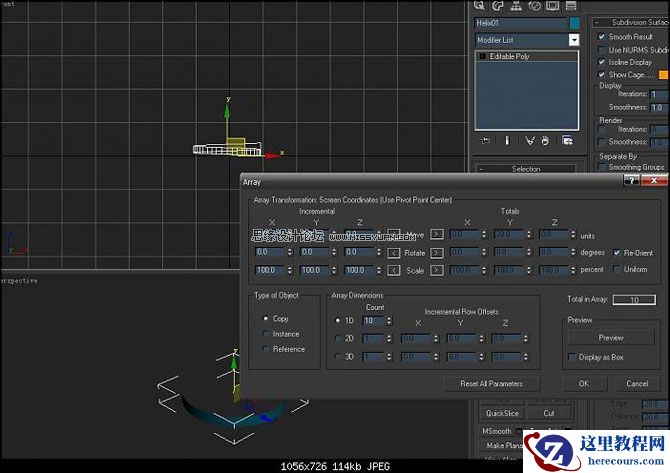Select Copy object type
Viewport: 670px width, 473px height.
click(265, 318)
